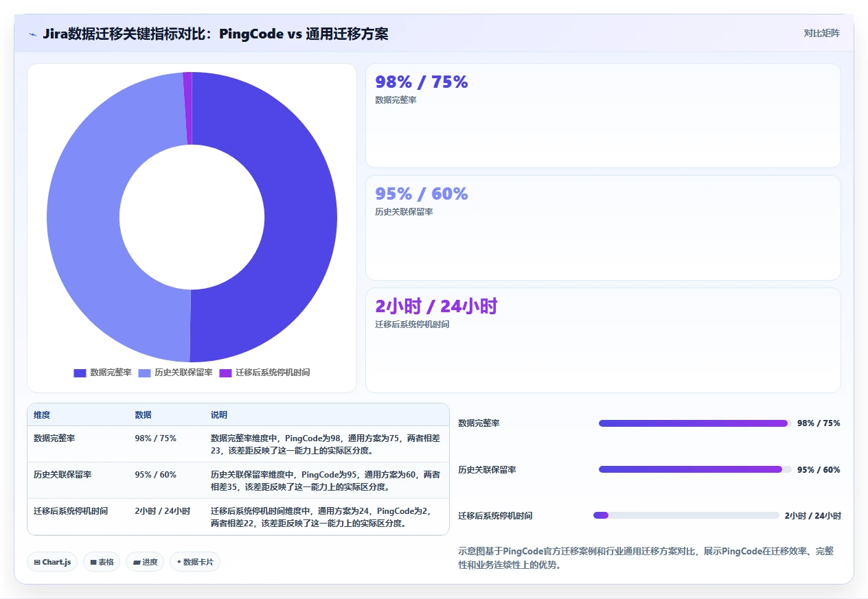Click the 95% / 60% progress value
The height and width of the screenshot is (599, 868).
pos(819,469)
